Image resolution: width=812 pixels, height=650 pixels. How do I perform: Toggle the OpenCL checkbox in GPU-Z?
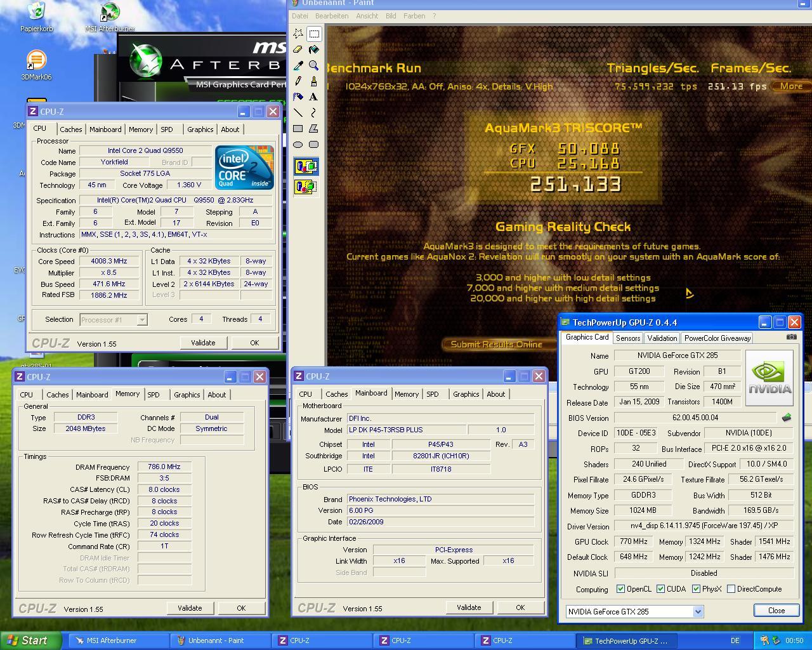point(621,589)
